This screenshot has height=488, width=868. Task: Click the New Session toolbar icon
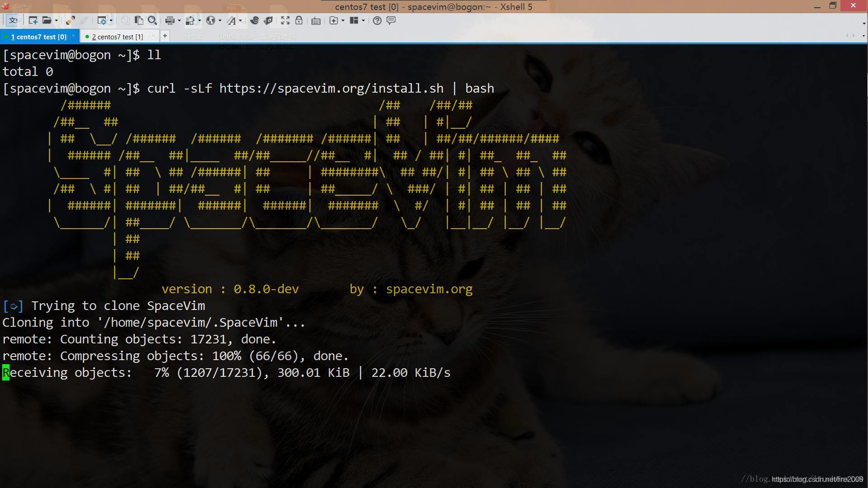pyautogui.click(x=33, y=20)
